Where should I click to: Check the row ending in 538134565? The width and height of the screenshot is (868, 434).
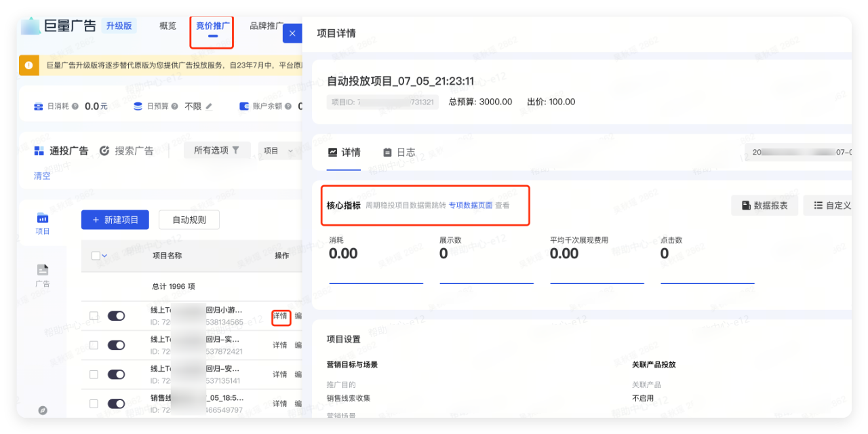[94, 316]
